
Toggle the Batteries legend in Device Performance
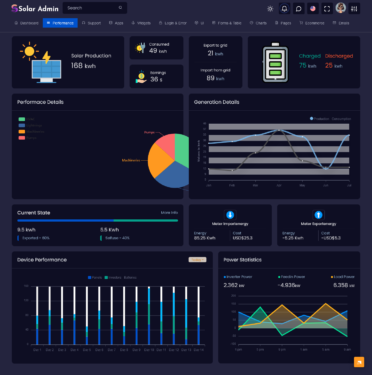pyautogui.click(x=130, y=277)
